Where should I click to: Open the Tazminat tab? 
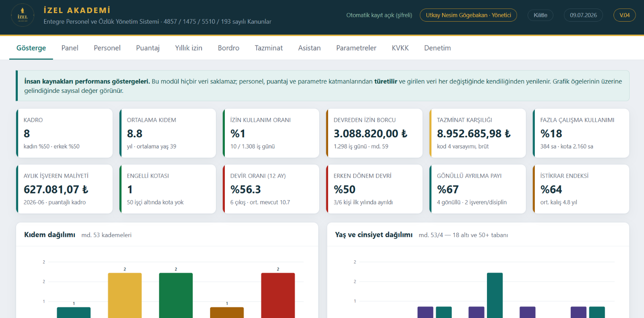coord(269,48)
